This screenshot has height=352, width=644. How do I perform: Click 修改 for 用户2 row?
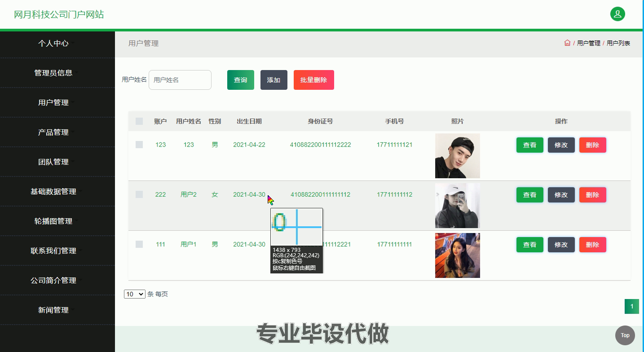click(561, 195)
